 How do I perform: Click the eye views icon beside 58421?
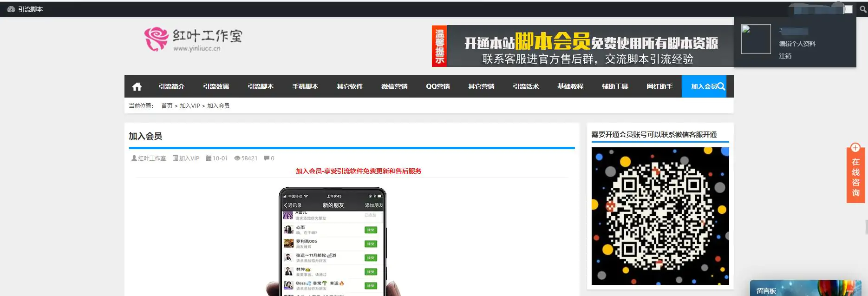[237, 158]
